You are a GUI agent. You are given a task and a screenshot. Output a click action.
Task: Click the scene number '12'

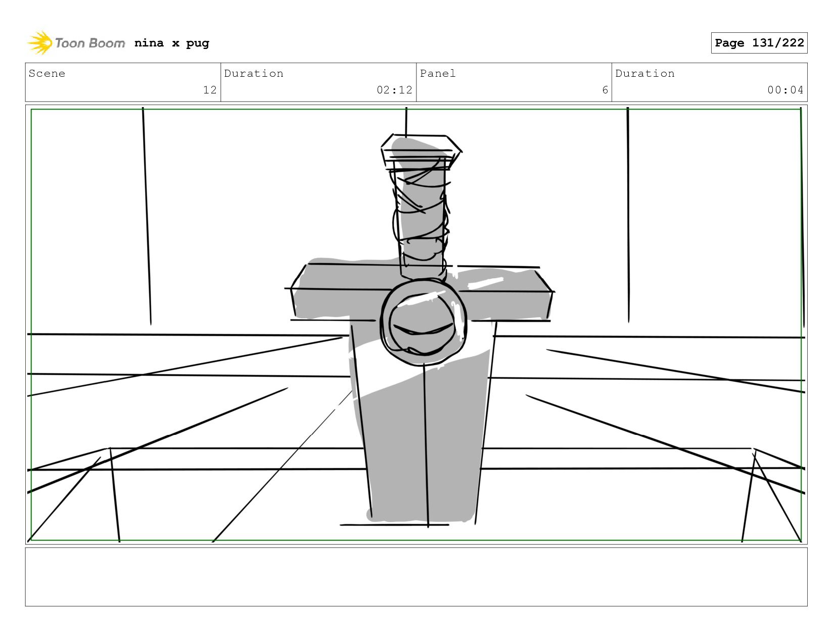210,90
